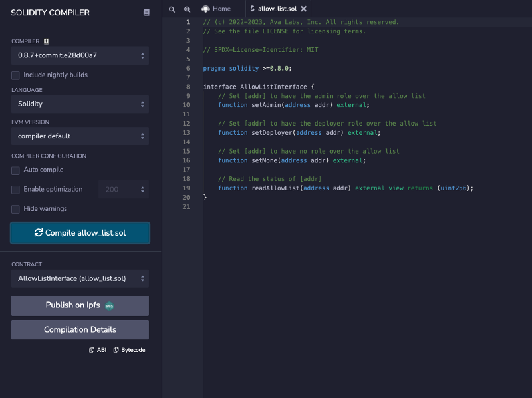Click the Ava Labs copyright comment line
The height and width of the screenshot is (398, 532).
pos(301,22)
